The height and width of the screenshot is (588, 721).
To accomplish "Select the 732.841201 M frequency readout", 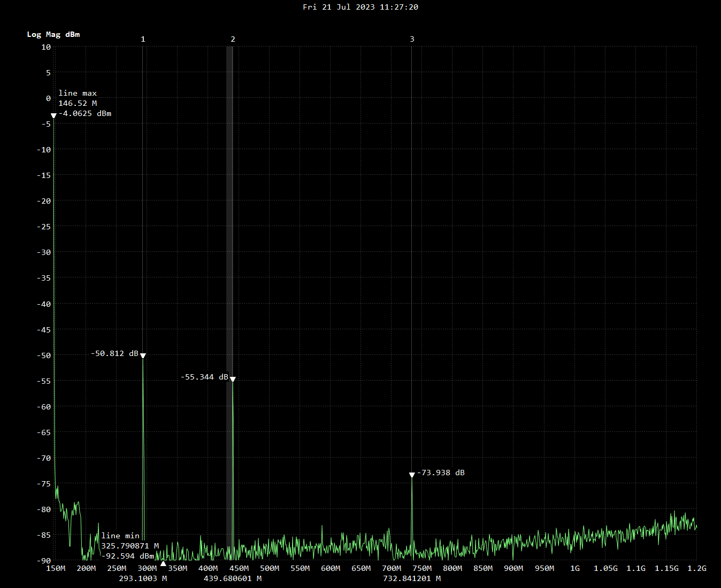I will [412, 578].
